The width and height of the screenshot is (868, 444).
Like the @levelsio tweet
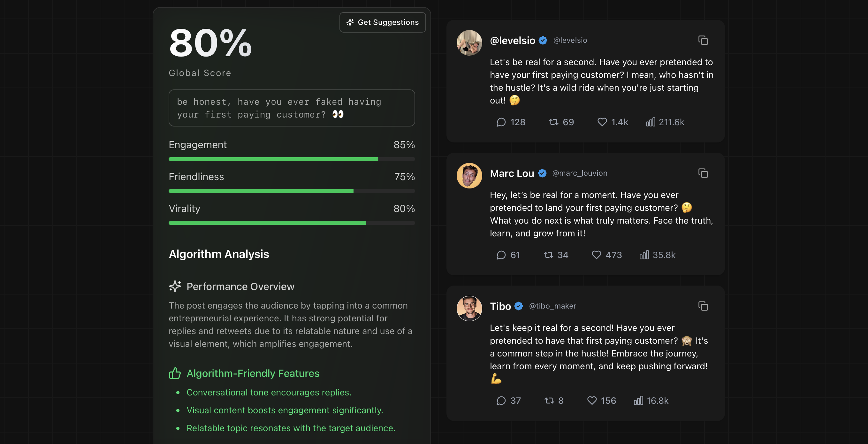[x=602, y=122]
